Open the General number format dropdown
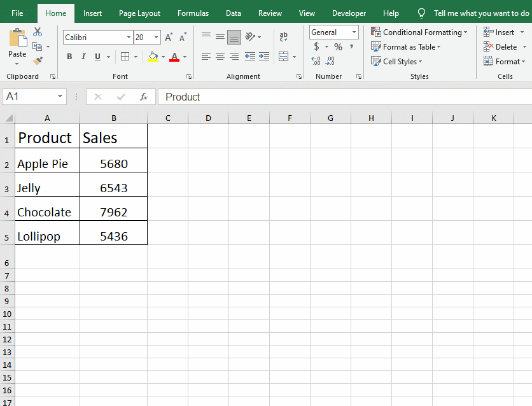 point(354,32)
